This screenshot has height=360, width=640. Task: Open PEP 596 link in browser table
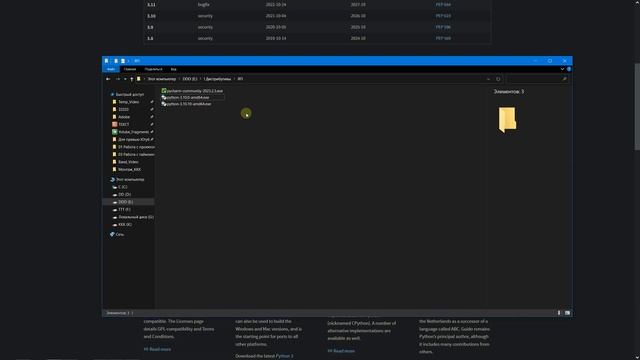pyautogui.click(x=443, y=27)
